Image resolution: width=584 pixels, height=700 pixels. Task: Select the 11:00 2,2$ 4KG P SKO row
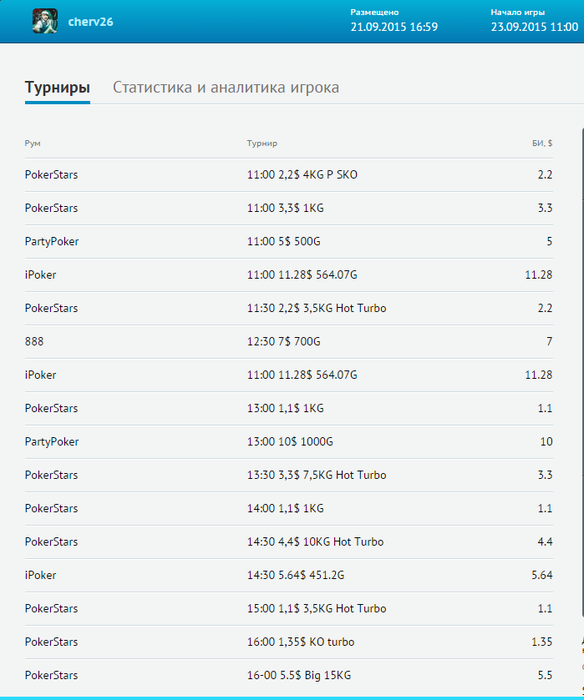[x=288, y=175]
